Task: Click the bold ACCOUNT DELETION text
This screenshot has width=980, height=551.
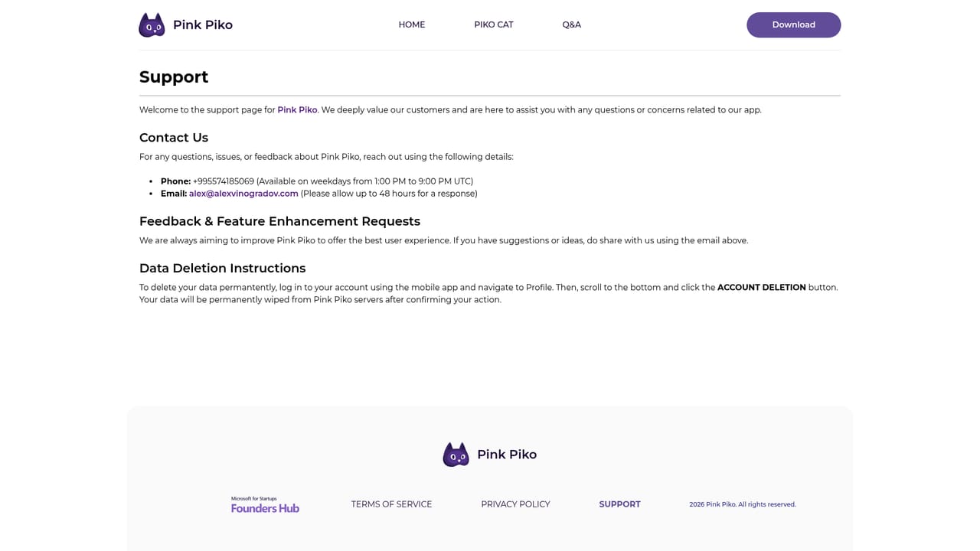Action: point(762,288)
